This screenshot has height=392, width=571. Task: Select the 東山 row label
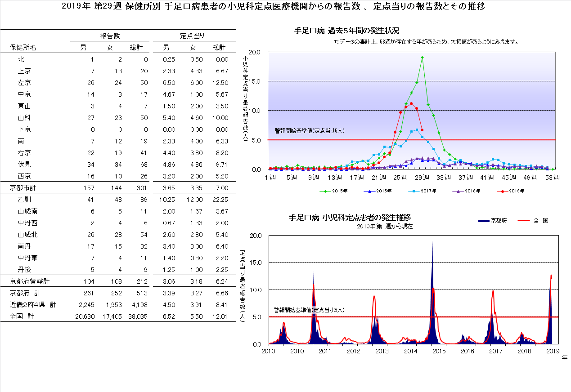pos(24,106)
